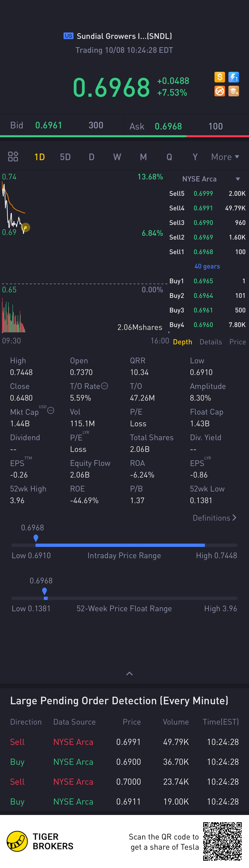This screenshot has height=868, width=249.
Task: Tap the Buy1 row at 0.6965
Action: (x=207, y=281)
